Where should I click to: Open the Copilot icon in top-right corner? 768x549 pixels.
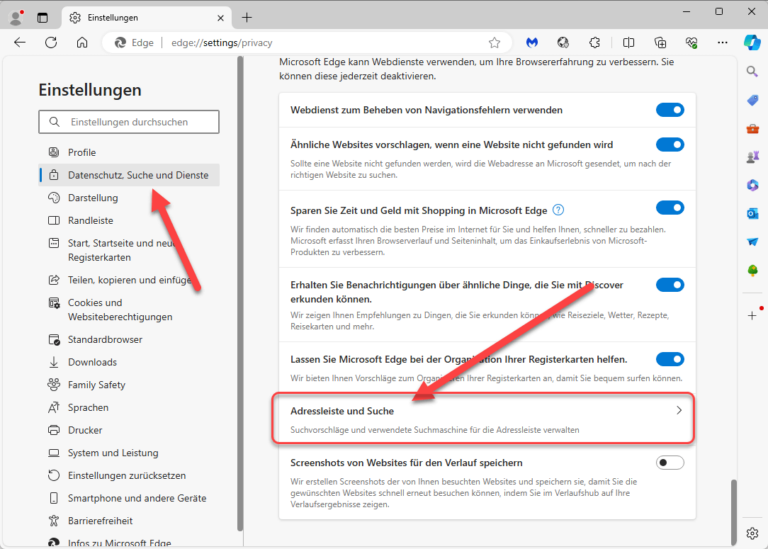pyautogui.click(x=752, y=43)
